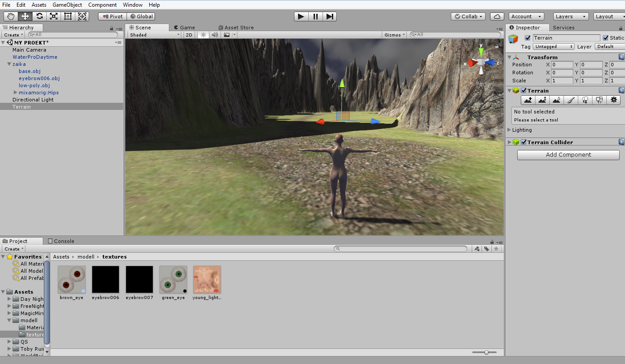The height and width of the screenshot is (364, 625).
Task: Open the cloud services icon
Action: 497,16
